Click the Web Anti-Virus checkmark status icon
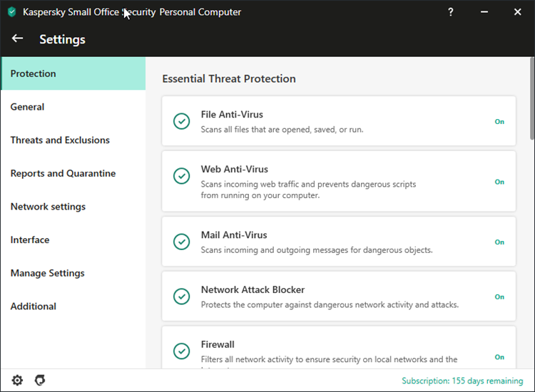This screenshot has height=392, width=535. [x=181, y=176]
